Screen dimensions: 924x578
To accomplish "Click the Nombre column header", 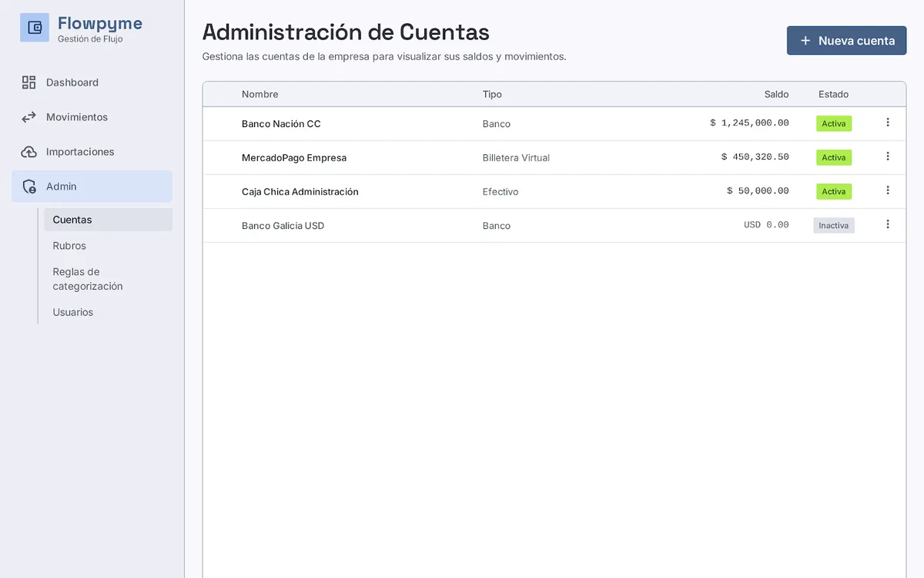I will 259,94.
